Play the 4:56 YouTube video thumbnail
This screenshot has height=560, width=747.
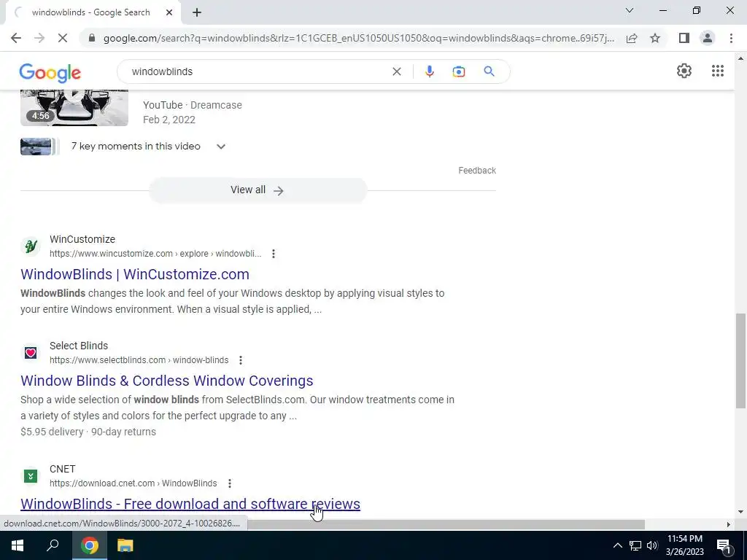(74, 108)
